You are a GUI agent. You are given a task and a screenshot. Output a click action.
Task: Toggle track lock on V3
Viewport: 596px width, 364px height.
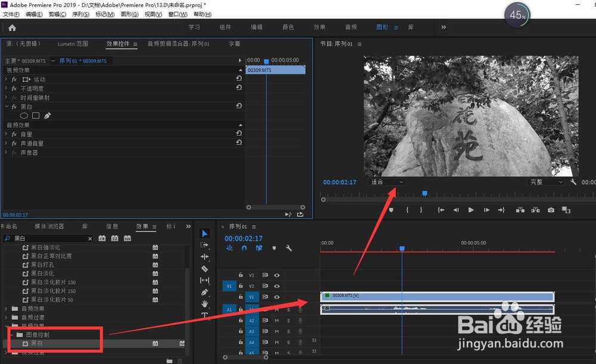[241, 275]
